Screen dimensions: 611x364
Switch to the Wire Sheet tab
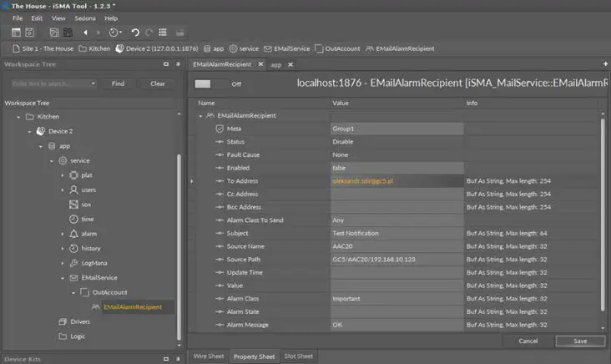pyautogui.click(x=208, y=356)
